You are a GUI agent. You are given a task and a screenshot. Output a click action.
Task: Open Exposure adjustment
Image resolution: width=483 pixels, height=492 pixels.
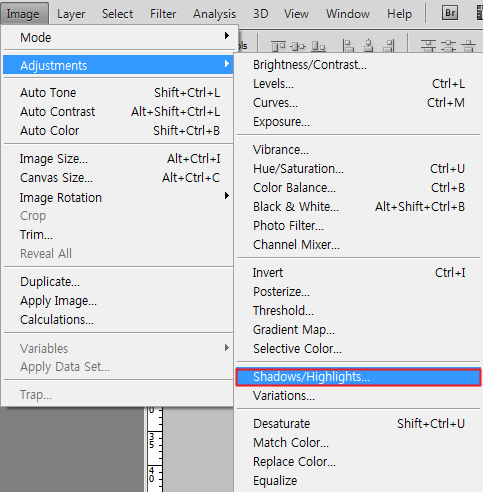358,122
